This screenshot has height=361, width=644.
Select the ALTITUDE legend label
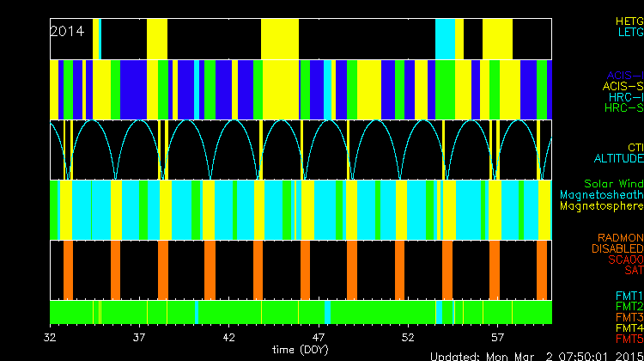point(618,159)
